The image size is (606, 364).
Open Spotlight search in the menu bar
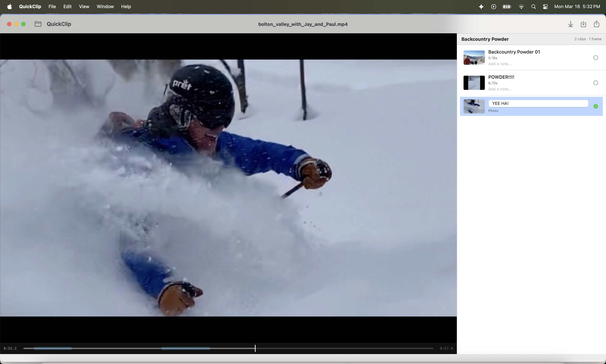tap(533, 7)
